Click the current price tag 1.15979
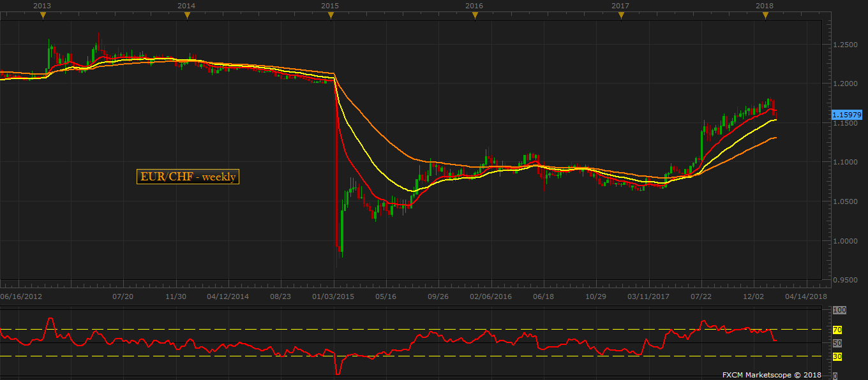 [848, 115]
